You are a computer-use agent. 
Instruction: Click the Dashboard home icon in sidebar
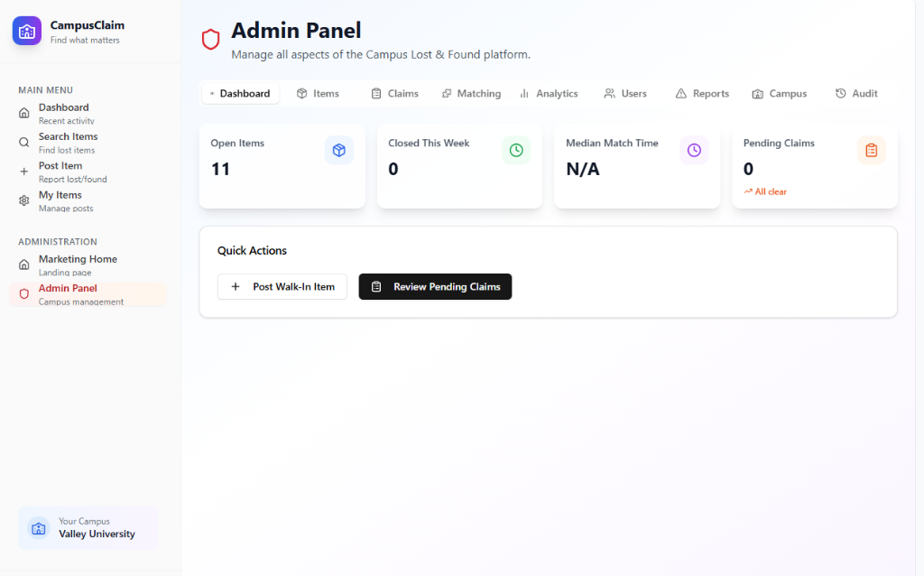click(x=24, y=113)
